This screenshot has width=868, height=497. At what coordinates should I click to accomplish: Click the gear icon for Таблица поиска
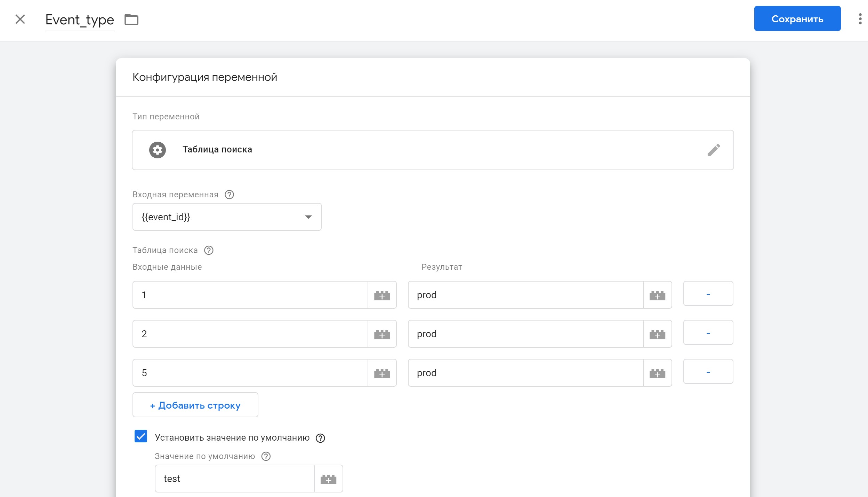tap(158, 150)
